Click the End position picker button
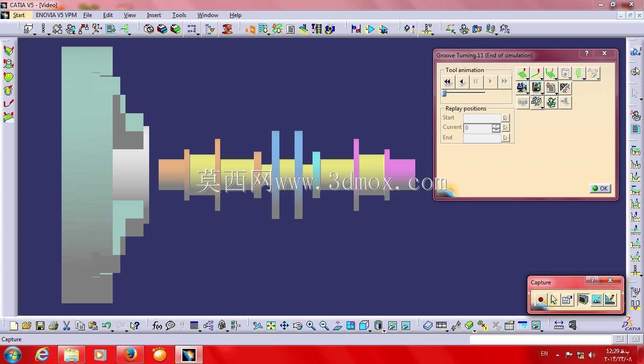Screen dimensions: 644x364 pyautogui.click(x=505, y=138)
